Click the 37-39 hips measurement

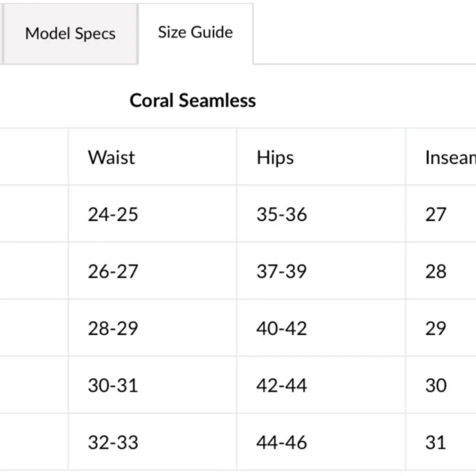(x=282, y=271)
